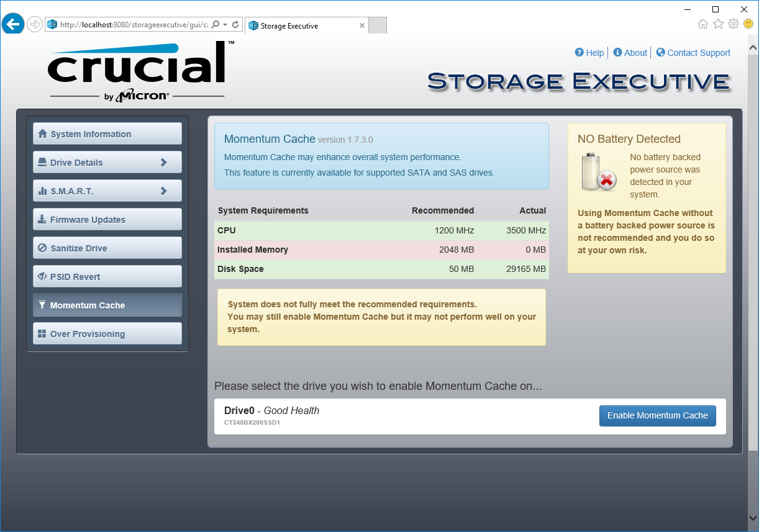The height and width of the screenshot is (532, 759).
Task: Open Over Provisioning settings
Action: [107, 333]
